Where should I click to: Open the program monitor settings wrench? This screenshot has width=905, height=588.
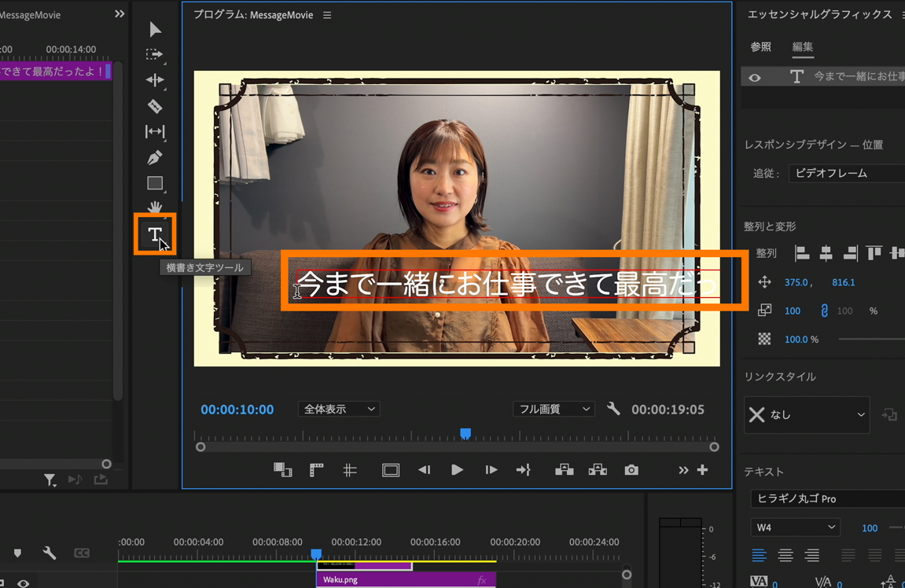tap(613, 409)
